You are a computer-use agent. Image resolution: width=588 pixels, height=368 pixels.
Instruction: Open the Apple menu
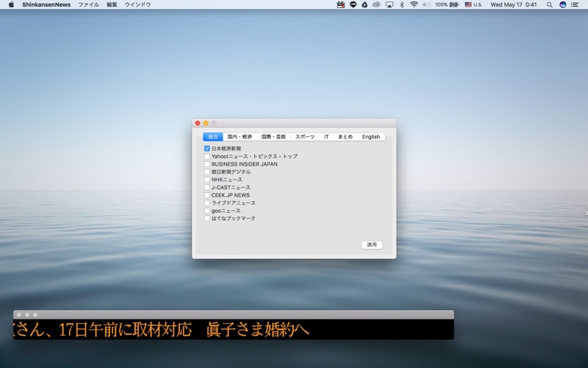(x=11, y=4)
